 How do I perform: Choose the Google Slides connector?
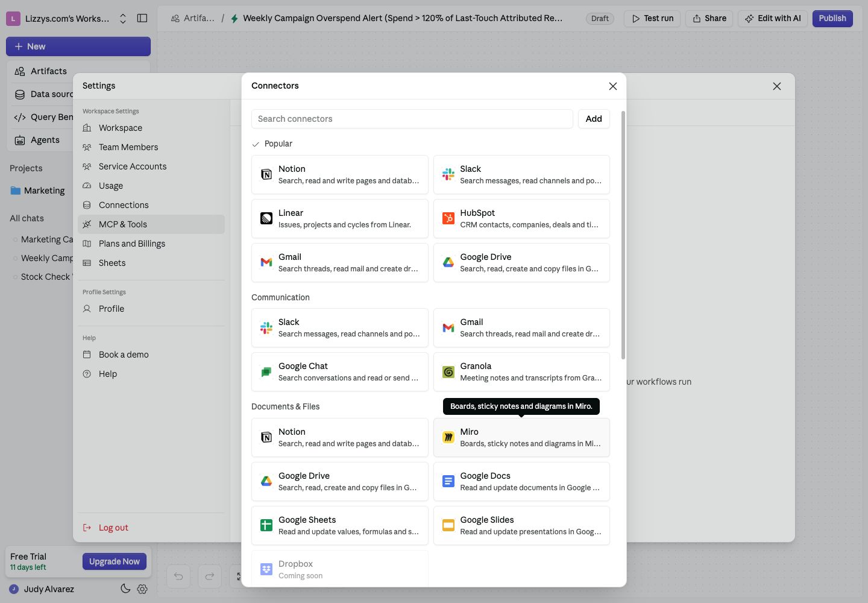[x=521, y=525]
